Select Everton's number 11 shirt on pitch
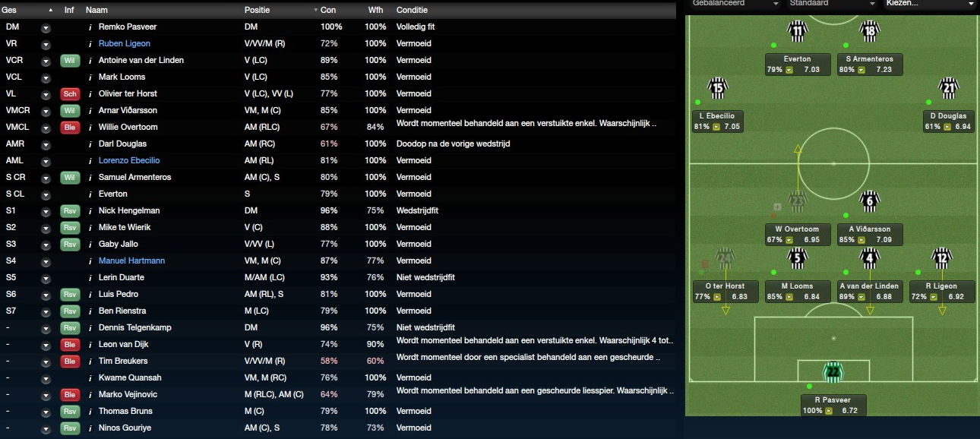The image size is (980, 439). [797, 30]
